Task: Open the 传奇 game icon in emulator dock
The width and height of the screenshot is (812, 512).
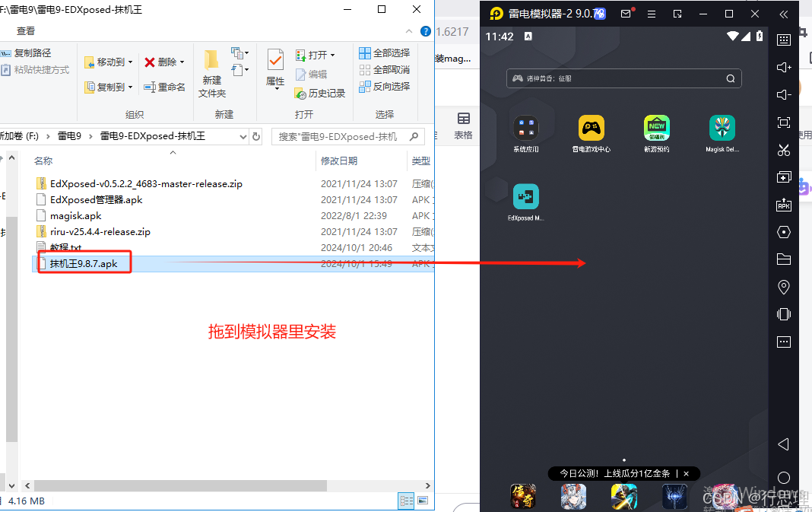Action: click(x=522, y=497)
